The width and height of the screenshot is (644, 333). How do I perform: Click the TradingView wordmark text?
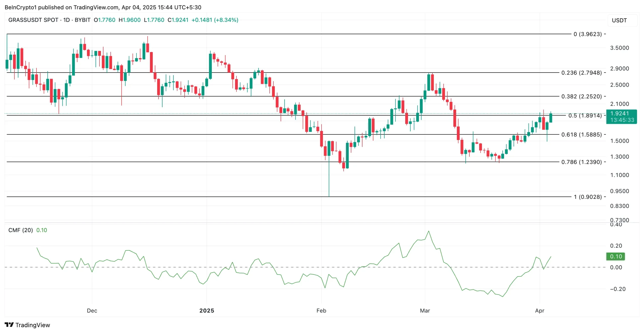click(33, 325)
